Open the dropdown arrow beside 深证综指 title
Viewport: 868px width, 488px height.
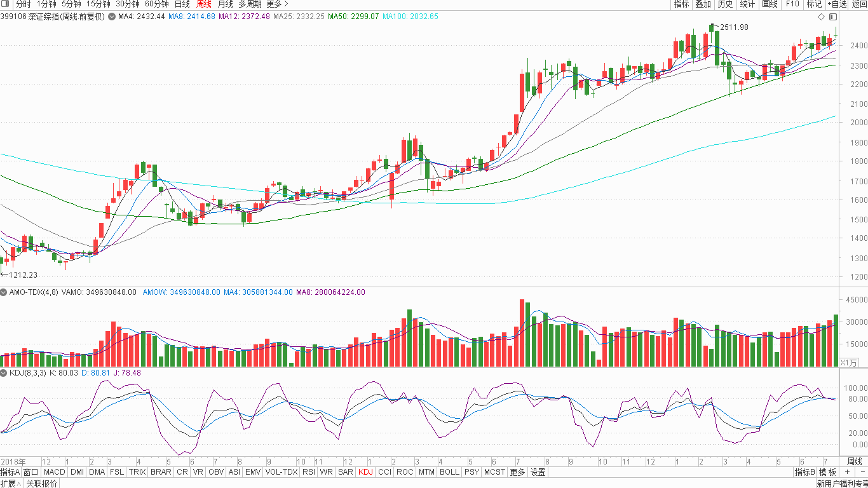[112, 16]
